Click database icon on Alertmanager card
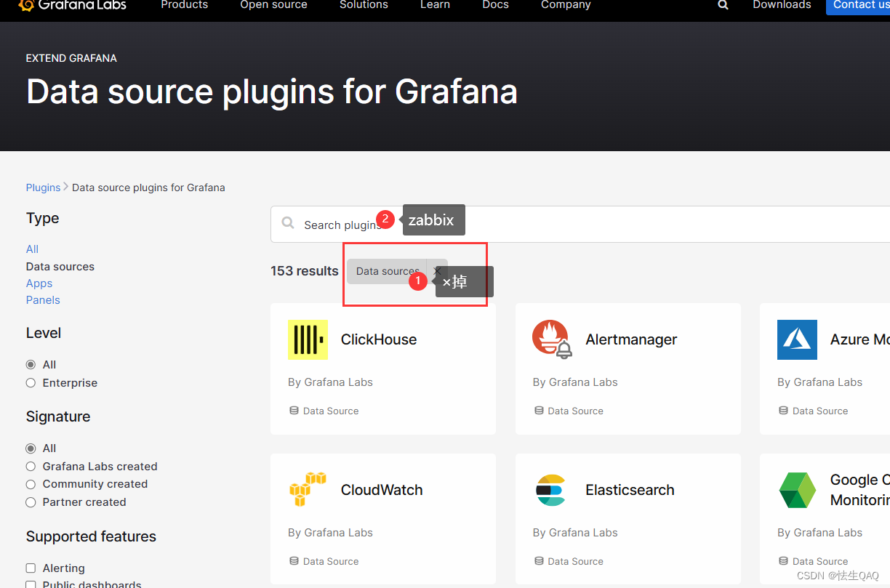 pos(539,411)
